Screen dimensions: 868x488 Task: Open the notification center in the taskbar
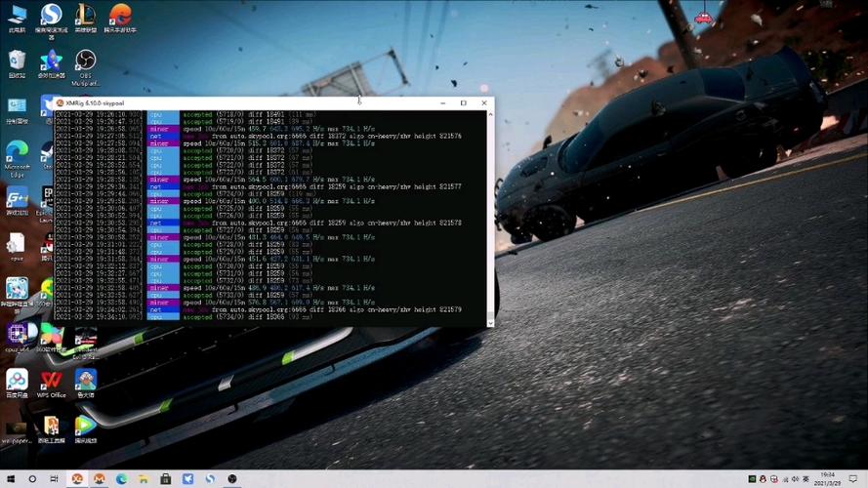point(853,479)
